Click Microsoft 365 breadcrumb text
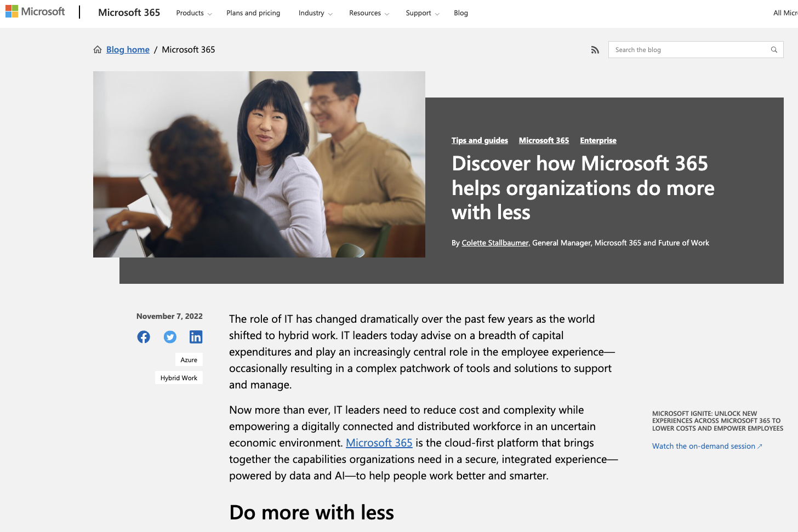 [189, 49]
